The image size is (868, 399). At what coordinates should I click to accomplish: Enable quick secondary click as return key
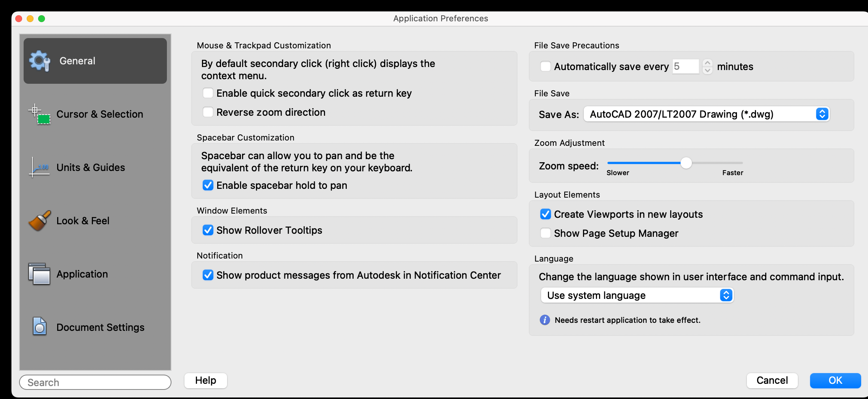click(x=208, y=93)
